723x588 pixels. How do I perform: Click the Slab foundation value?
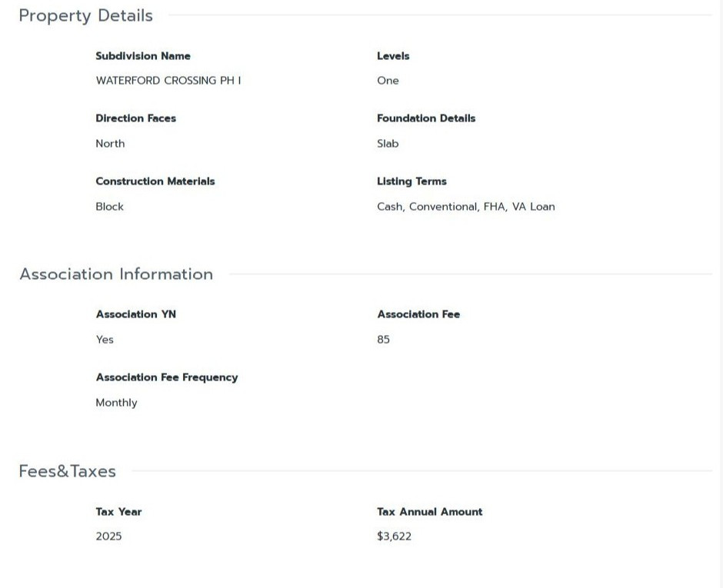coord(388,144)
